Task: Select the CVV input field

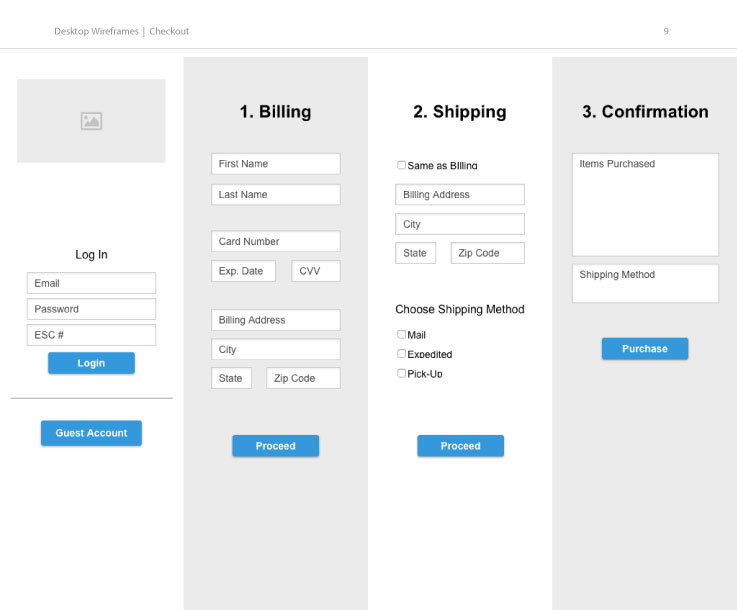Action: click(x=316, y=271)
